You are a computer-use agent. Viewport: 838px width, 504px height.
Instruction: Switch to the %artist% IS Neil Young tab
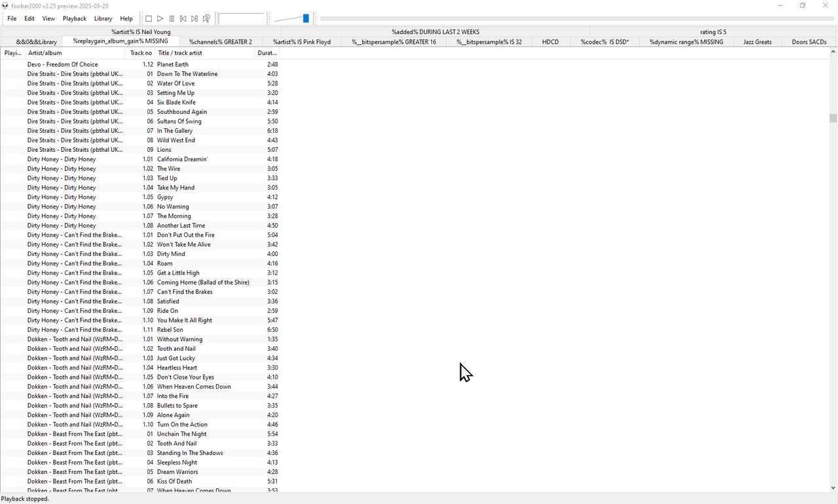point(141,31)
